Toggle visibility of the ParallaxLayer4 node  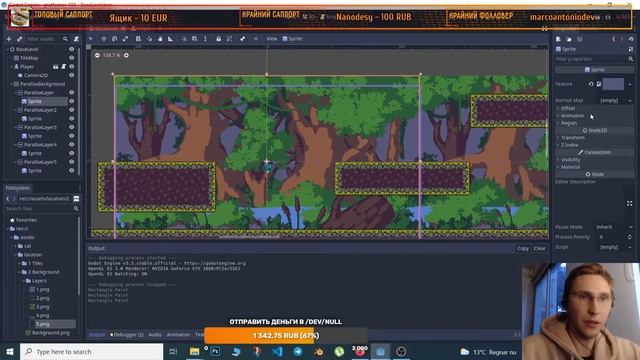pos(71,144)
